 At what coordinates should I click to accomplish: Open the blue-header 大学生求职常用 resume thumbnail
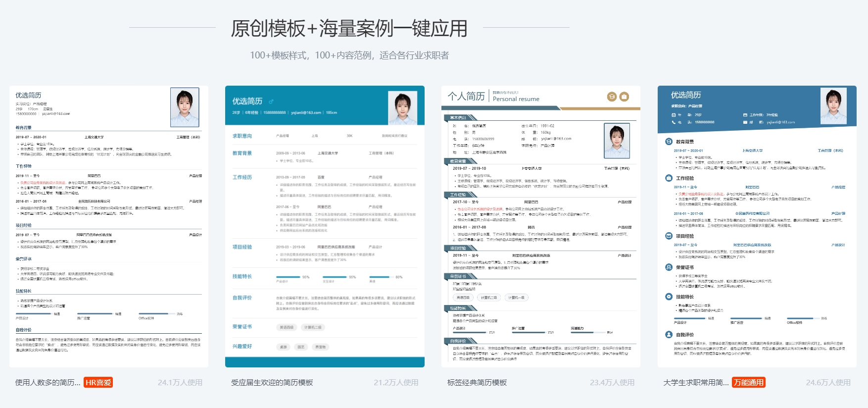coord(757,226)
